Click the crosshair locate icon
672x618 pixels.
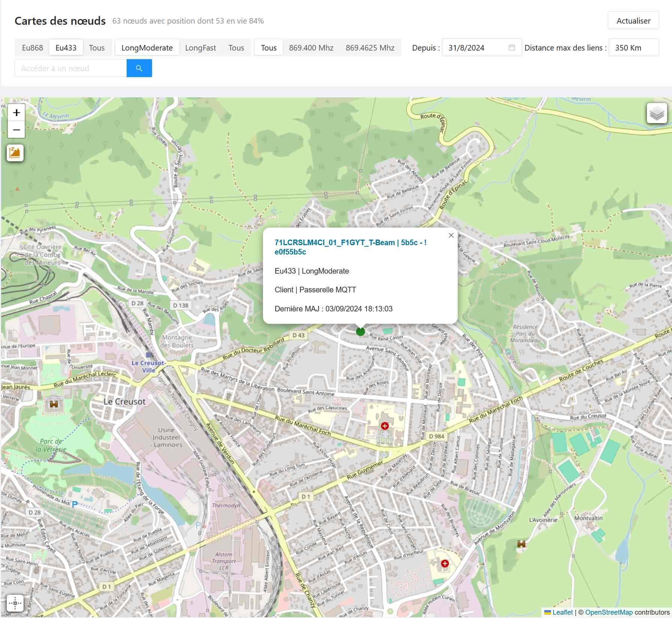15,603
